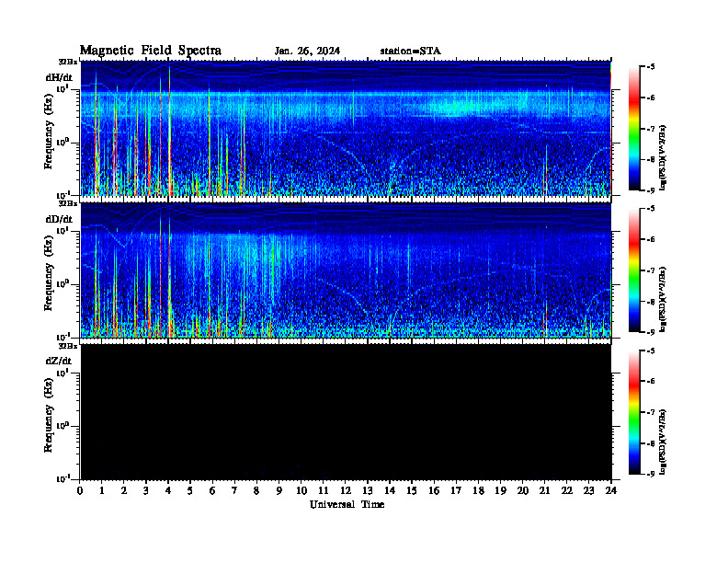This screenshot has height=563, width=728.
Task: Click the black dZ/dt spectrogram panel
Action: (346, 412)
